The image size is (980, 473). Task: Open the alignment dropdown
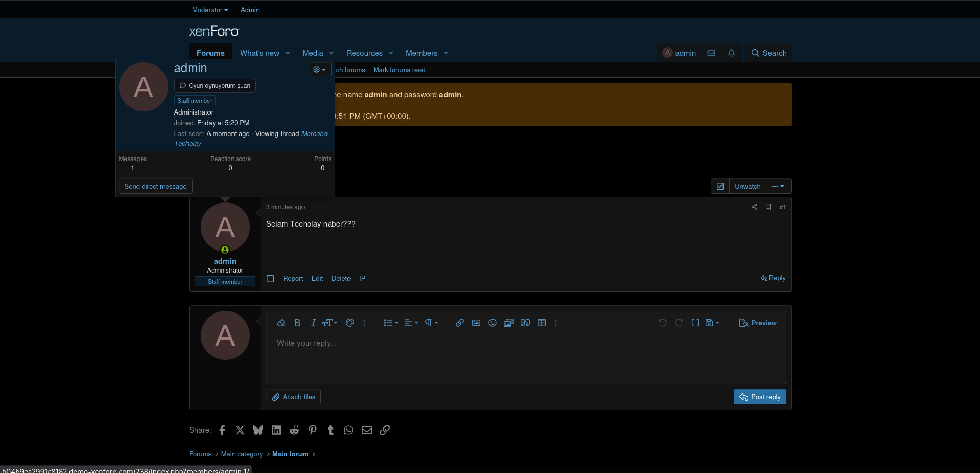tap(411, 323)
